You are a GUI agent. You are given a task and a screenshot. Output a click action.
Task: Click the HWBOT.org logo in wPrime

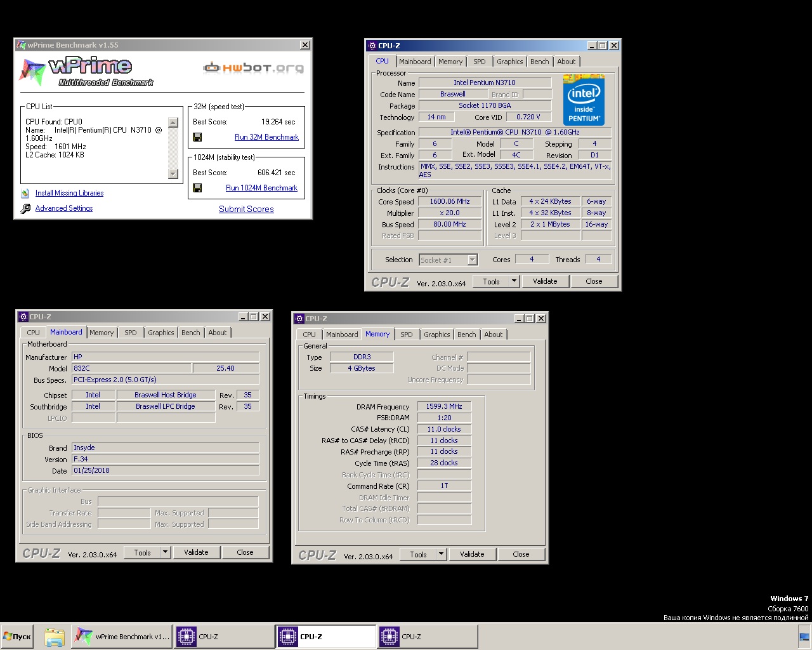[x=253, y=67]
